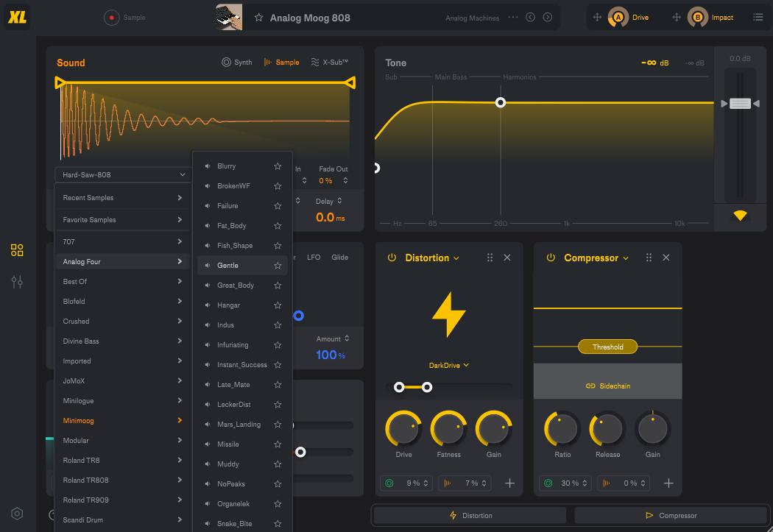The width and height of the screenshot is (773, 532).
Task: Open the Analog Four folder entry
Action: point(122,261)
